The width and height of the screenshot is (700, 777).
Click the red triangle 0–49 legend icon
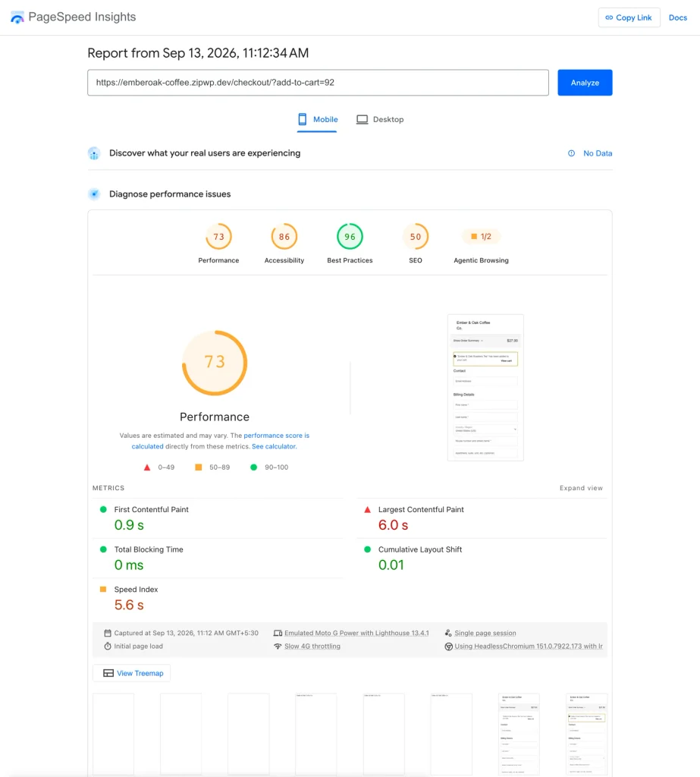coord(147,467)
